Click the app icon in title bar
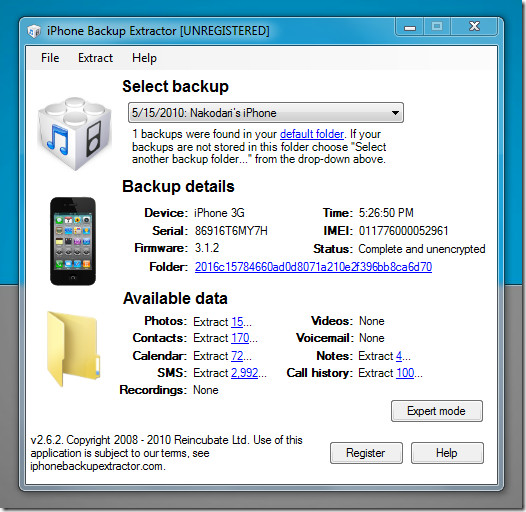Viewport: 526px width, 512px height. [x=34, y=31]
